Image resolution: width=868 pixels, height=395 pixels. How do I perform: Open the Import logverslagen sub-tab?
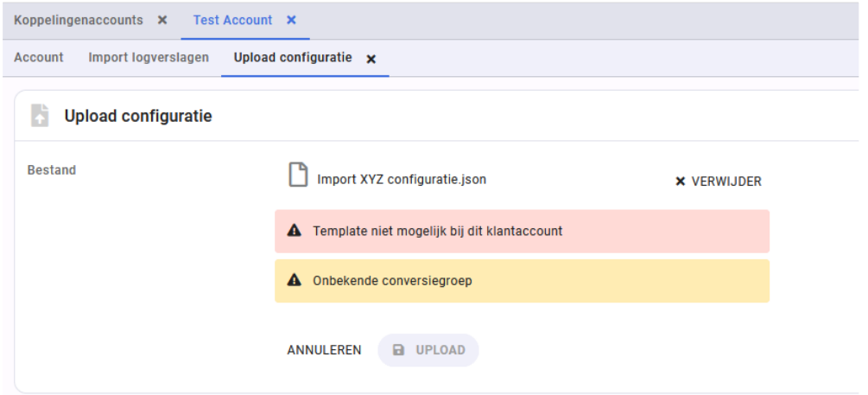[x=149, y=58]
